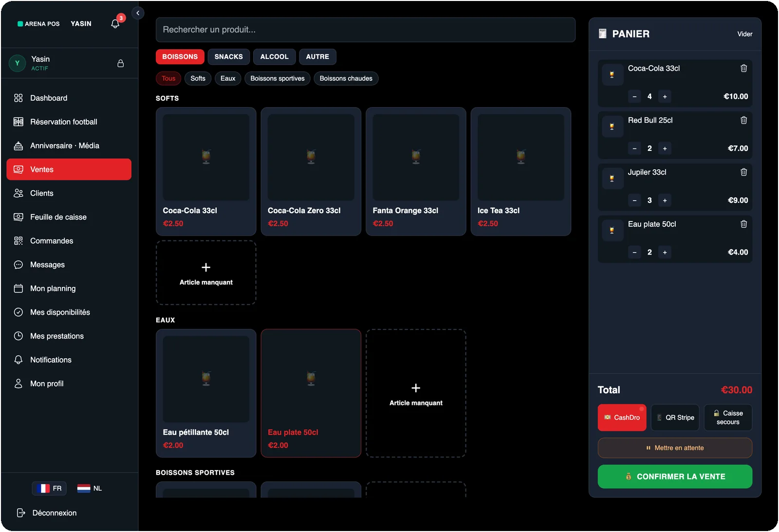
Task: Decrease the Jupiler 33cl quantity
Action: 634,200
